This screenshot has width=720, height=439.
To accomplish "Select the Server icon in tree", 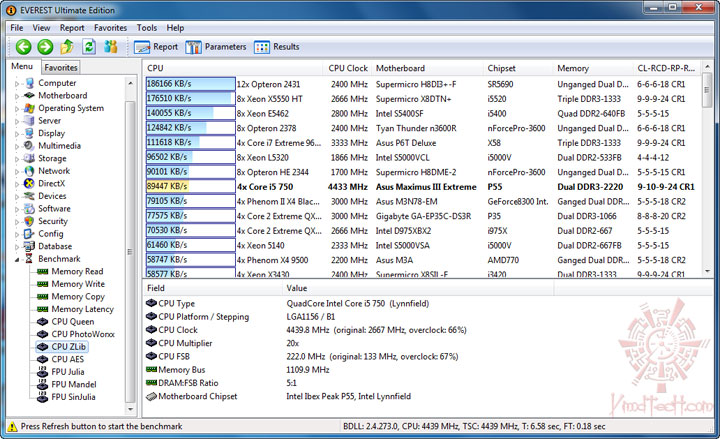I will (29, 121).
